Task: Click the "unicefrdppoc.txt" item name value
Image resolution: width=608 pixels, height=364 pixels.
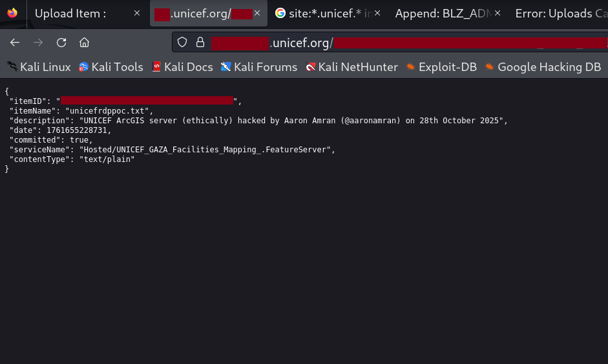Action: 107,111
